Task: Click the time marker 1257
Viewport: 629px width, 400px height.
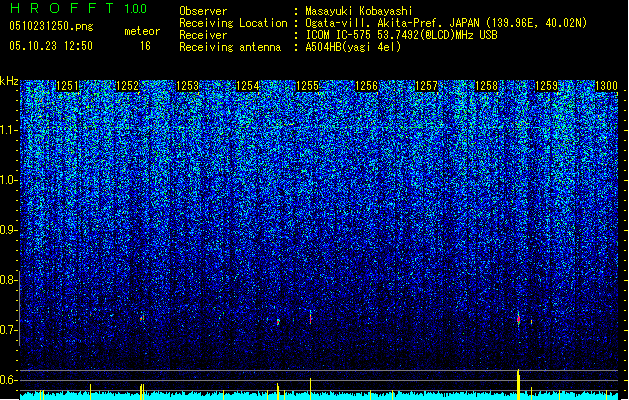Action: coord(426,86)
